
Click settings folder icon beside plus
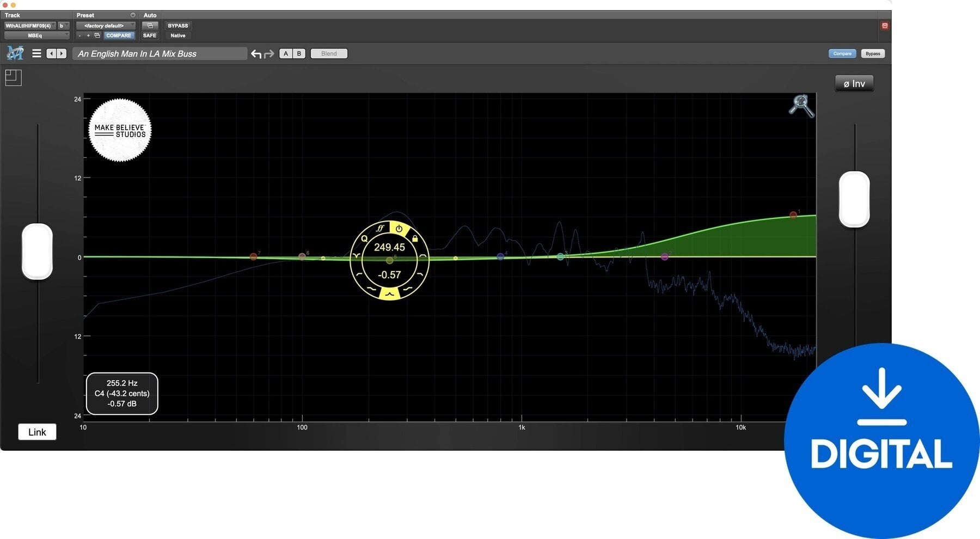point(97,35)
